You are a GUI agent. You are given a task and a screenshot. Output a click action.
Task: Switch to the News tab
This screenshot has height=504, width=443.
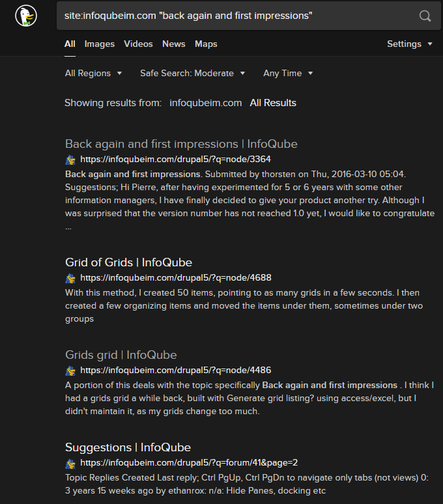tap(173, 44)
